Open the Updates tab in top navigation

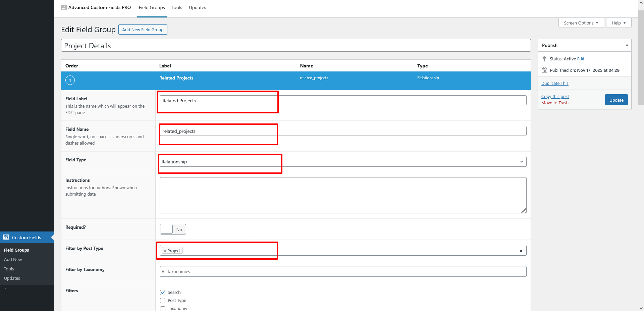pos(197,8)
